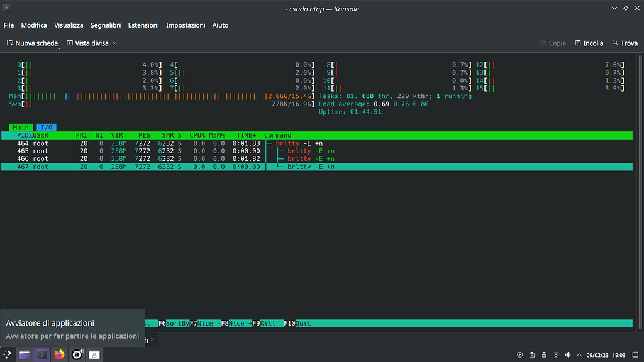Select process row with PID 465
Viewport: 644px width, 362px height.
(x=317, y=151)
